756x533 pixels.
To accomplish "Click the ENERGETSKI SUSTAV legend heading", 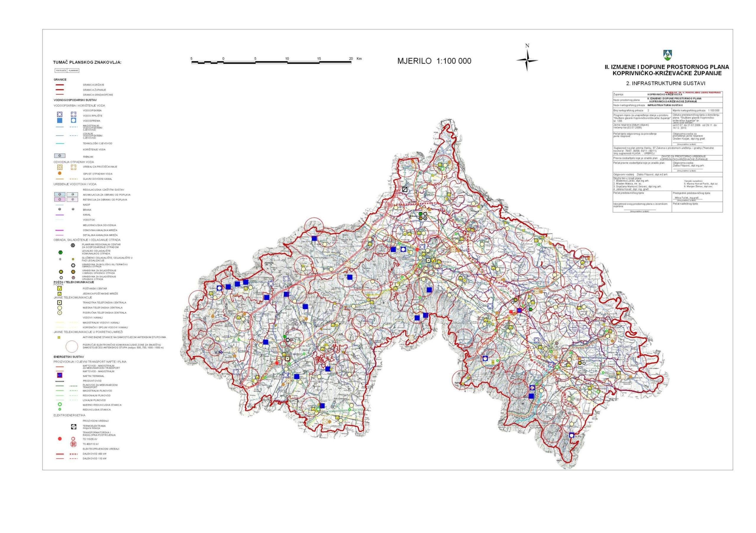I will click(69, 357).
